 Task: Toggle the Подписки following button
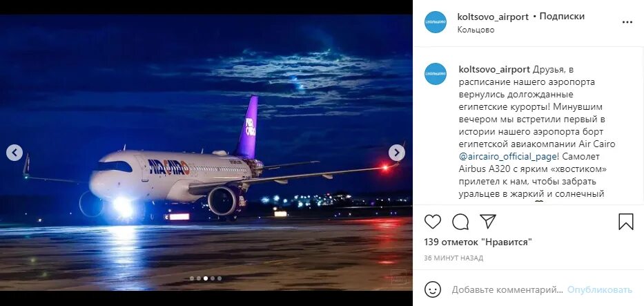coord(562,17)
